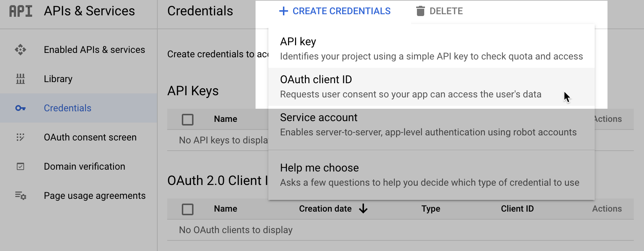This screenshot has height=251, width=644.
Task: Click the Client ID column header
Action: click(x=517, y=209)
